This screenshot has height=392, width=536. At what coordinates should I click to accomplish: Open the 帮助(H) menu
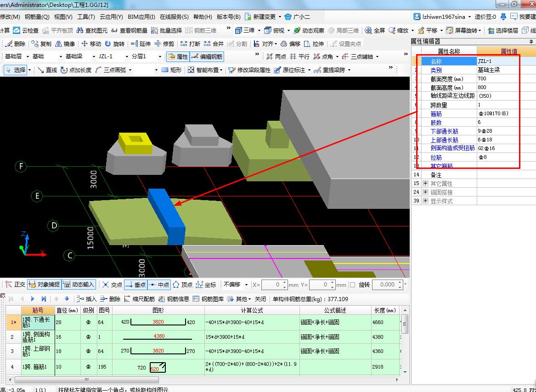click(203, 17)
